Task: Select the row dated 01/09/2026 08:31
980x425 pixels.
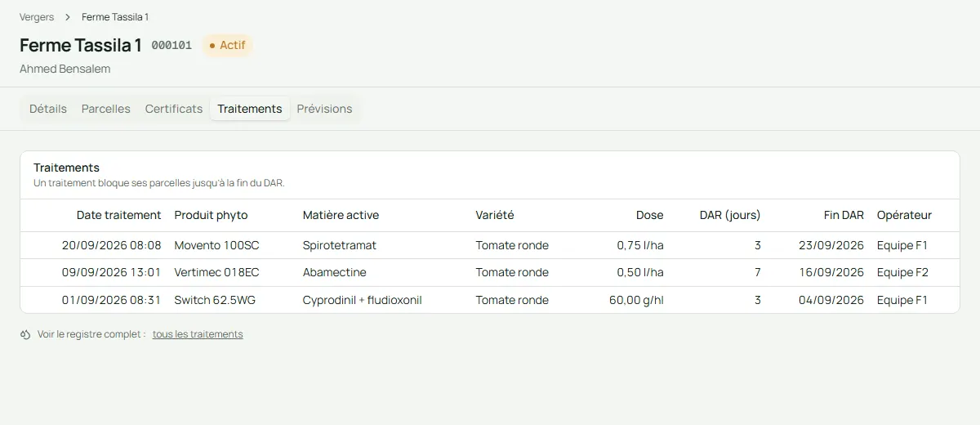Action: click(x=490, y=300)
